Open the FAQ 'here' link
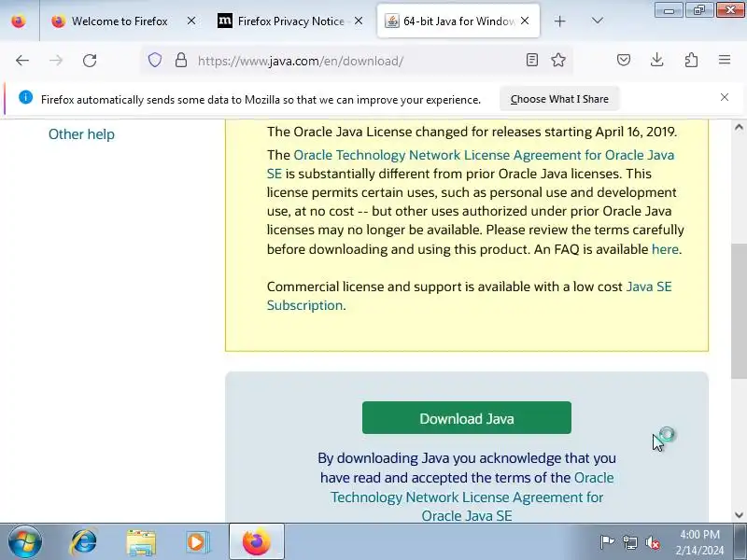The width and height of the screenshot is (747, 560). point(665,249)
